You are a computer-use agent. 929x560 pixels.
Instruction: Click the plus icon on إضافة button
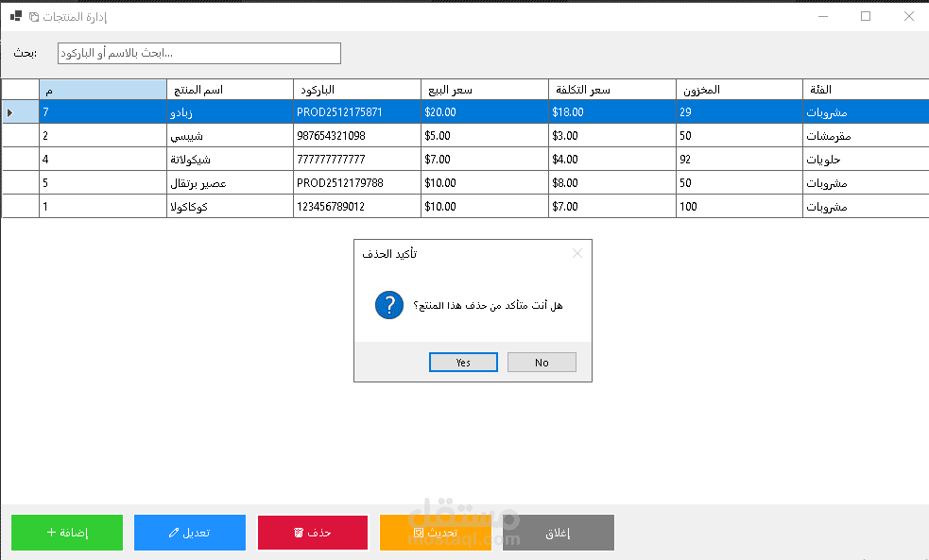point(52,533)
